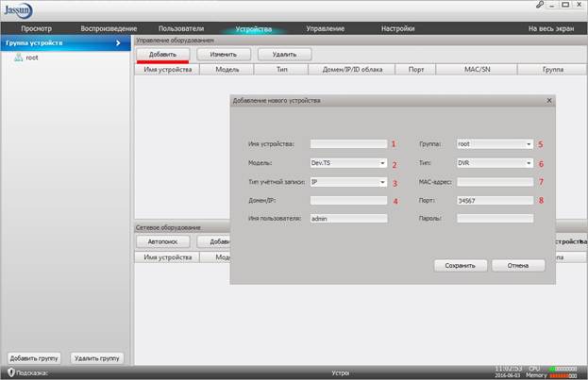Select root in device group tree
Screen dimensions: 588x380
click(32, 58)
